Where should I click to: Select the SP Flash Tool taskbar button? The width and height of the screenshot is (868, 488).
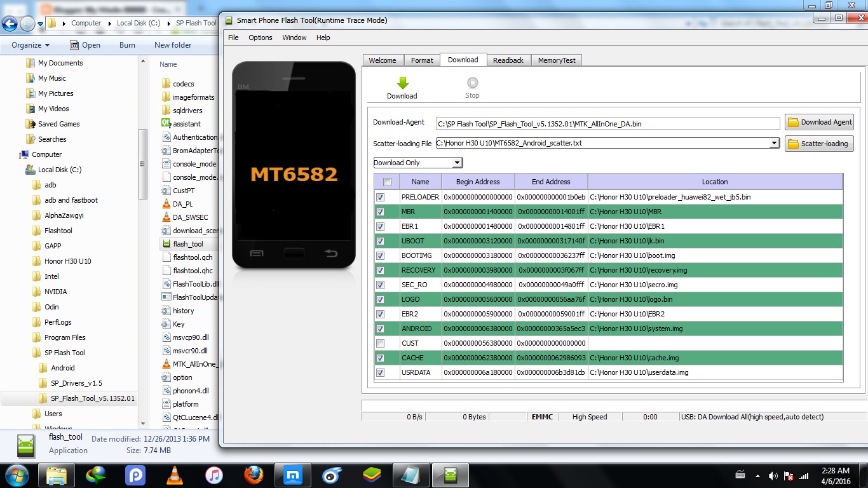[451, 475]
